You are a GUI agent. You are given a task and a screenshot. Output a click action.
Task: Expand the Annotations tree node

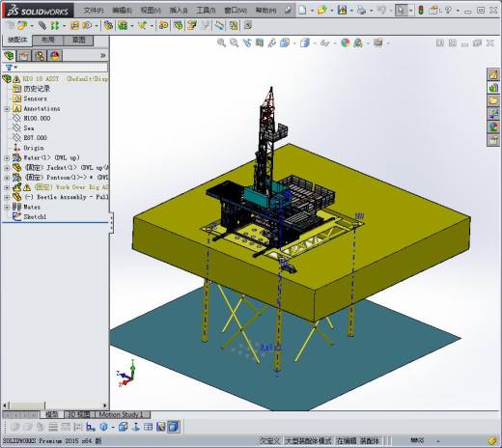[x=7, y=109]
